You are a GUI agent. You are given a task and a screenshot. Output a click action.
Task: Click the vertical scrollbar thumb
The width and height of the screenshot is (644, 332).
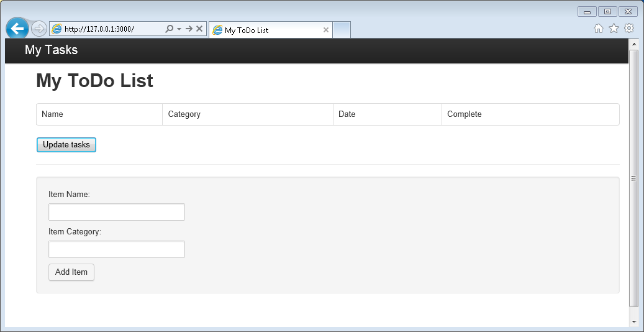pyautogui.click(x=633, y=178)
